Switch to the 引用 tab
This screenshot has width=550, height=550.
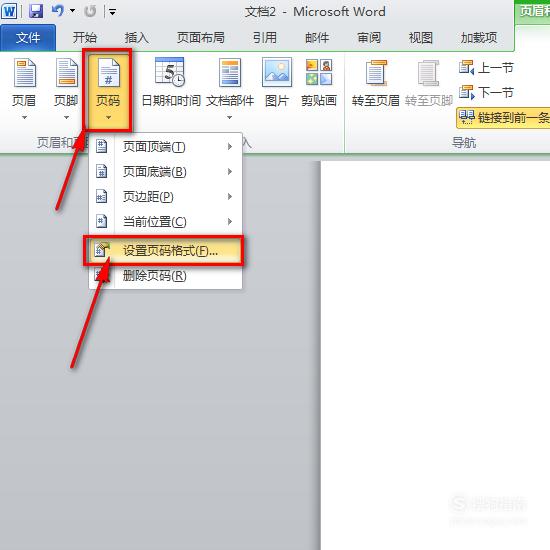click(265, 37)
